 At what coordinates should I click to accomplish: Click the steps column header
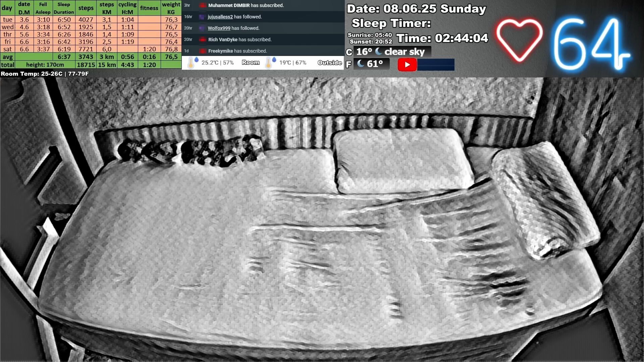pos(86,8)
